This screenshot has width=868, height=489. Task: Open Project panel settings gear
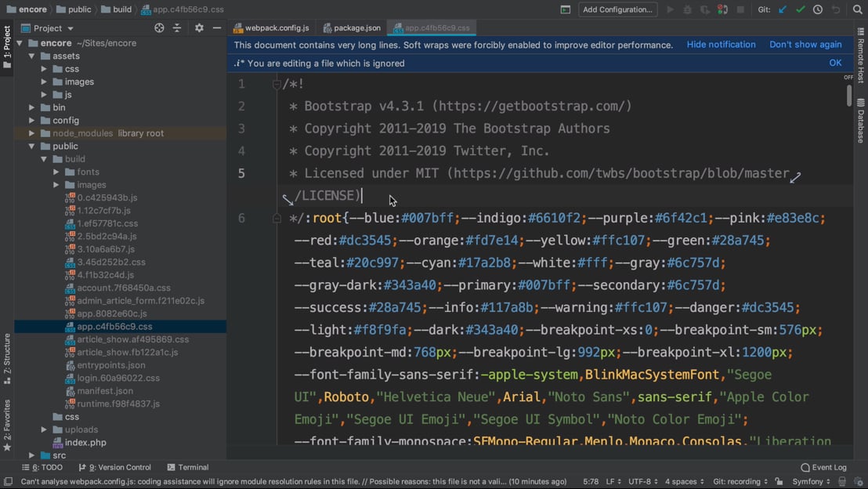pos(199,28)
